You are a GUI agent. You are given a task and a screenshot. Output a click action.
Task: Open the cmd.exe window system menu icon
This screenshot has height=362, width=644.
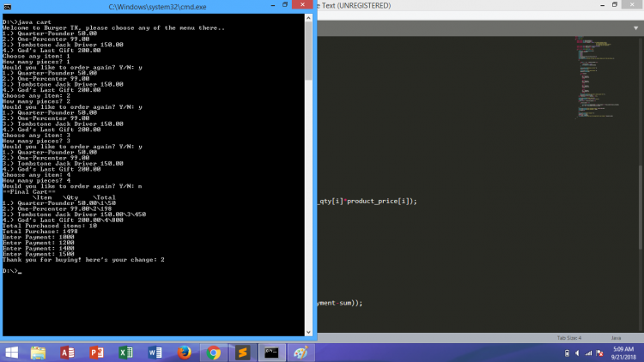pyautogui.click(x=7, y=7)
